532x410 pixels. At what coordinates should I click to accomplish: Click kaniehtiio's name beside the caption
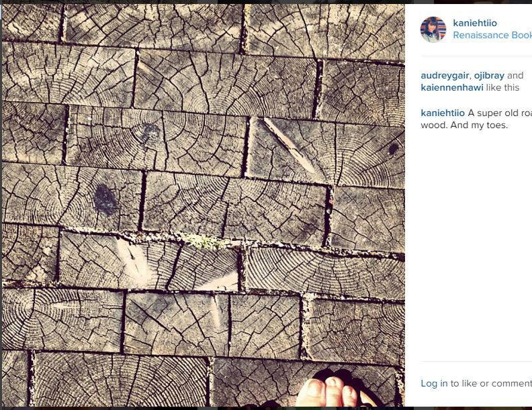(x=443, y=113)
